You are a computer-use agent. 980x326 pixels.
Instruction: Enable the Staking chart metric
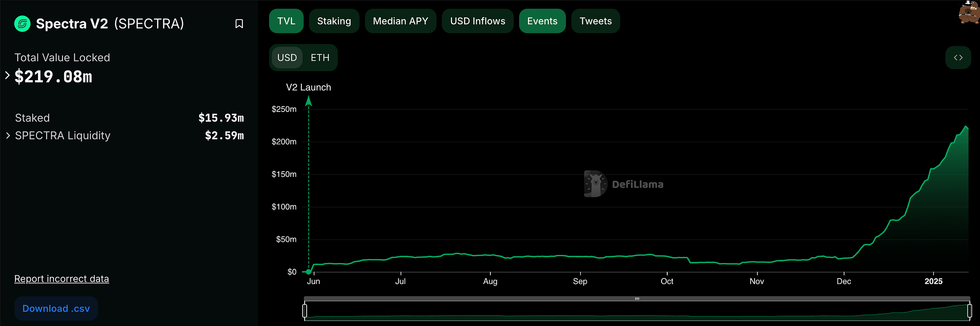334,21
